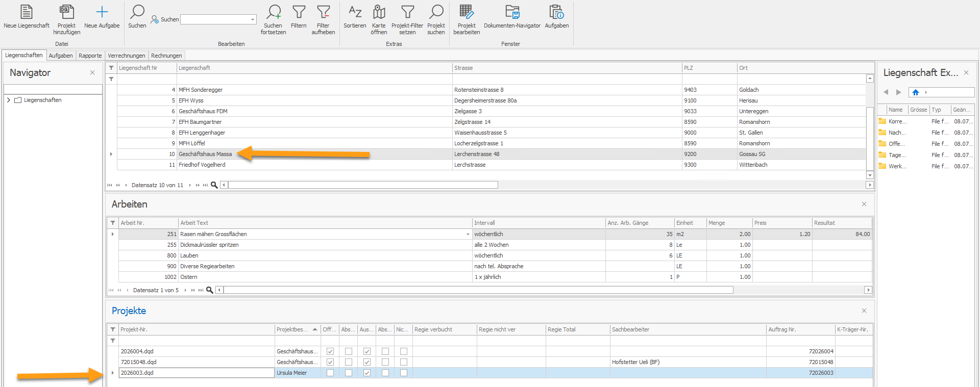Open the Verrechnungen tab
Viewport: 980px width, 387px height.
(127, 56)
